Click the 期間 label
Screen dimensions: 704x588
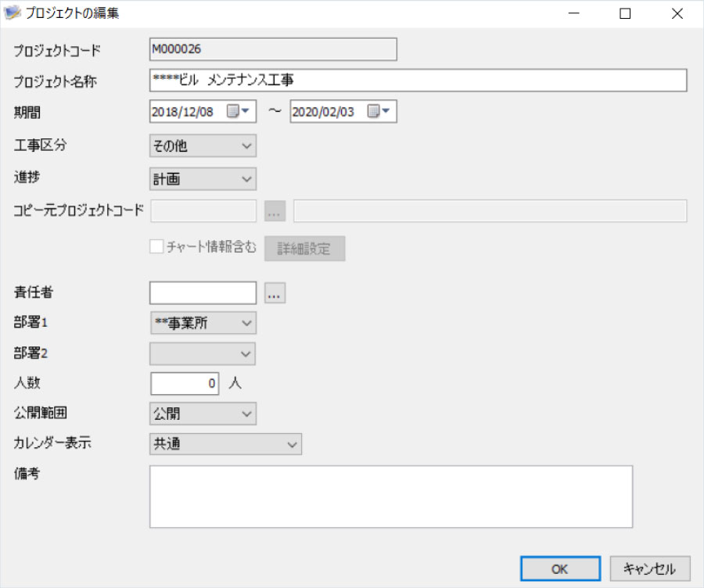(x=27, y=112)
